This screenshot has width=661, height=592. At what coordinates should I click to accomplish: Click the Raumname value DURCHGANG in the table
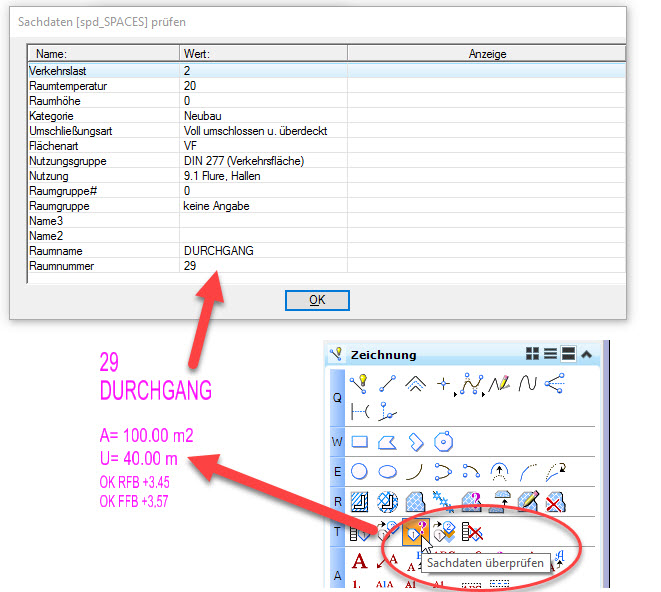click(219, 251)
